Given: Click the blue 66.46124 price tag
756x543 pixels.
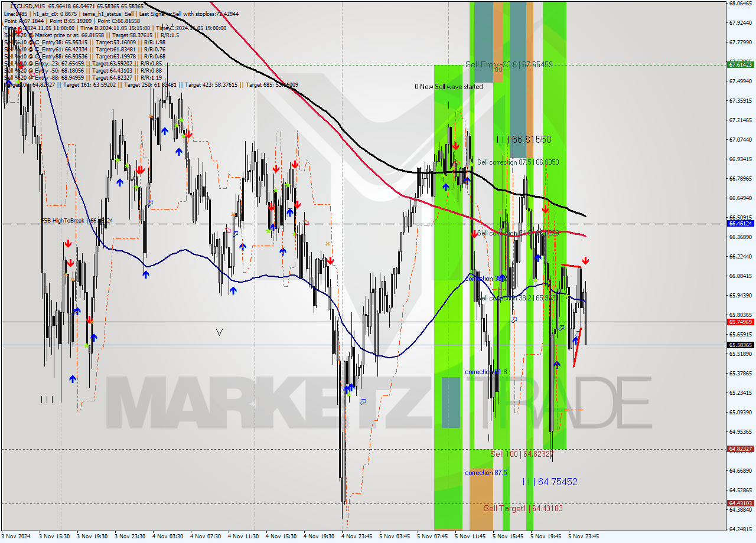Looking at the screenshot, I should (x=741, y=224).
